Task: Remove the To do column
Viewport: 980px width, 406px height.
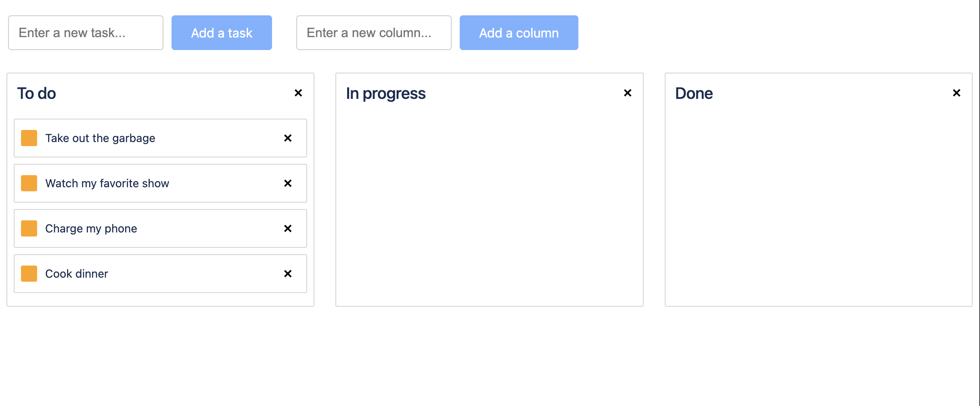Action: (298, 93)
